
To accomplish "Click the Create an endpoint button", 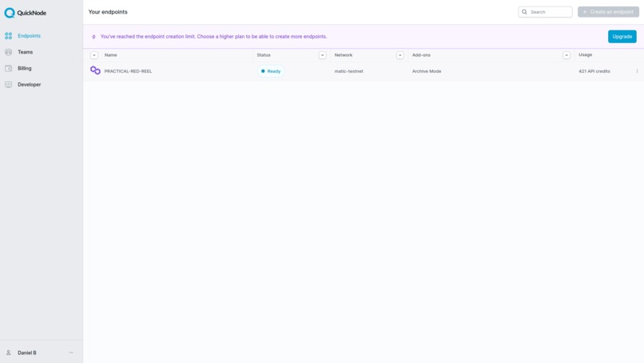I will coord(608,12).
